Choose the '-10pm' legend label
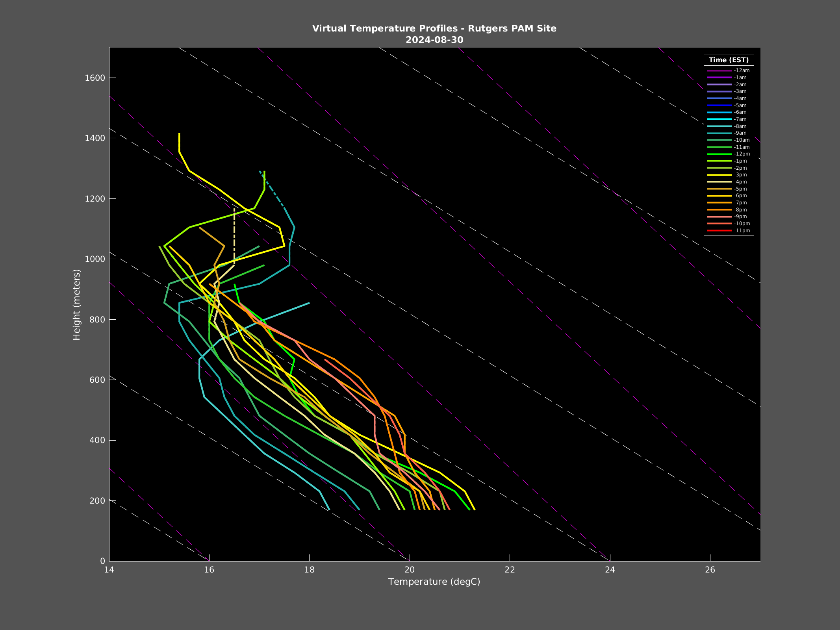Image resolution: width=840 pixels, height=630 pixels. click(742, 224)
